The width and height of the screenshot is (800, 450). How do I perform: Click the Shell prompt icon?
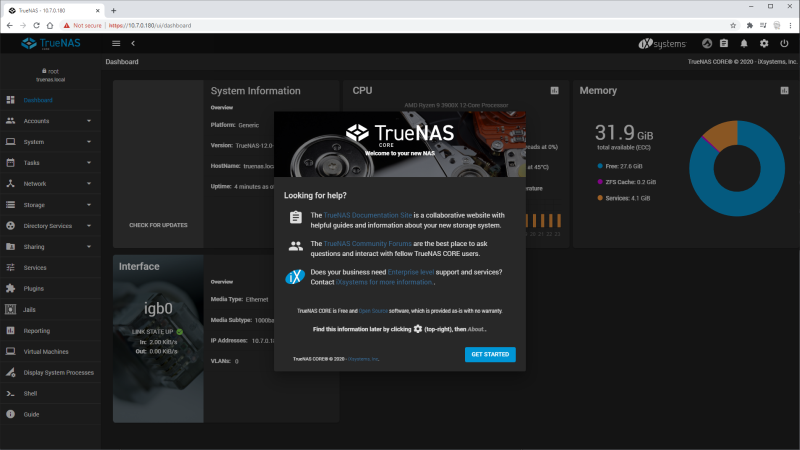[10, 393]
